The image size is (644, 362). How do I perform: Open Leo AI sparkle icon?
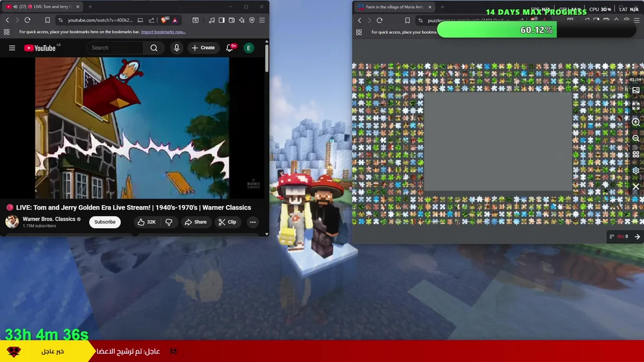242,20
